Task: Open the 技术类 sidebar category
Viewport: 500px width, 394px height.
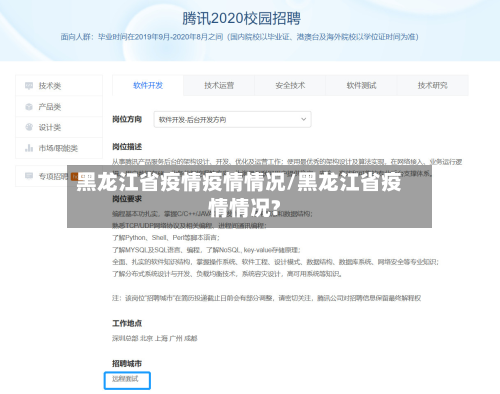Action: tap(59, 86)
